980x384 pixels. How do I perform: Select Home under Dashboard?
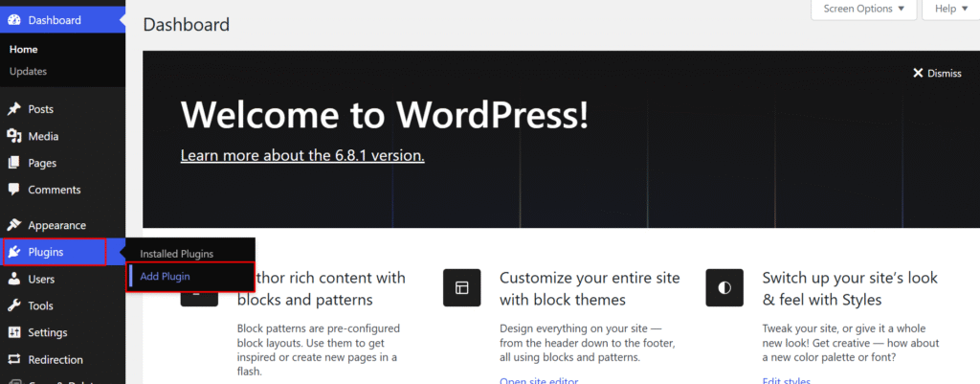[x=24, y=50]
